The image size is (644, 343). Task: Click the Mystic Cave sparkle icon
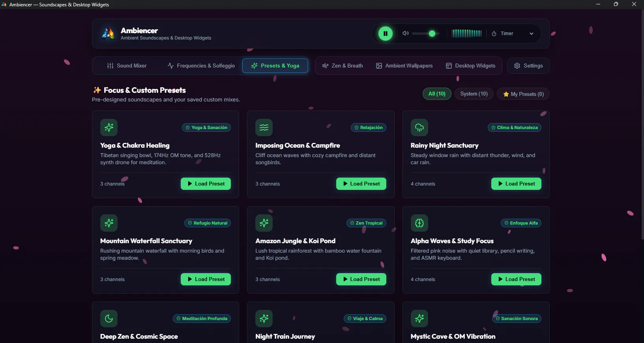419,319
